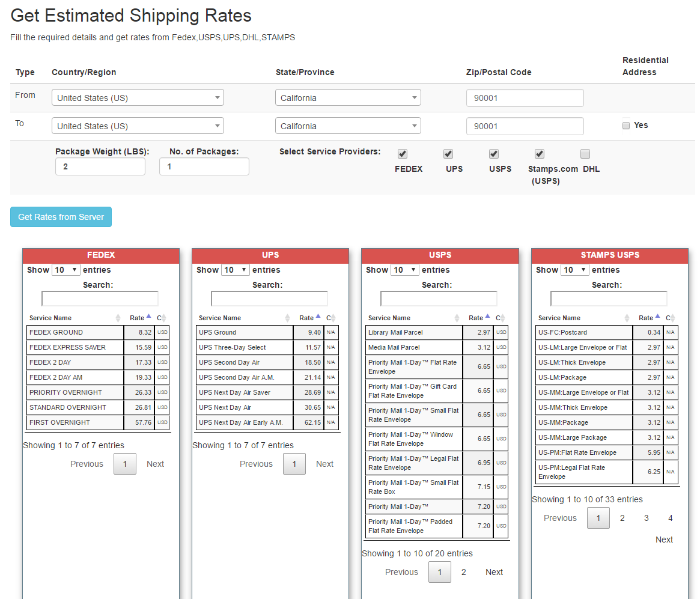Screen dimensions: 700x599
Task: Sort STAMPS USPS table by Service Name
Action: [583, 318]
